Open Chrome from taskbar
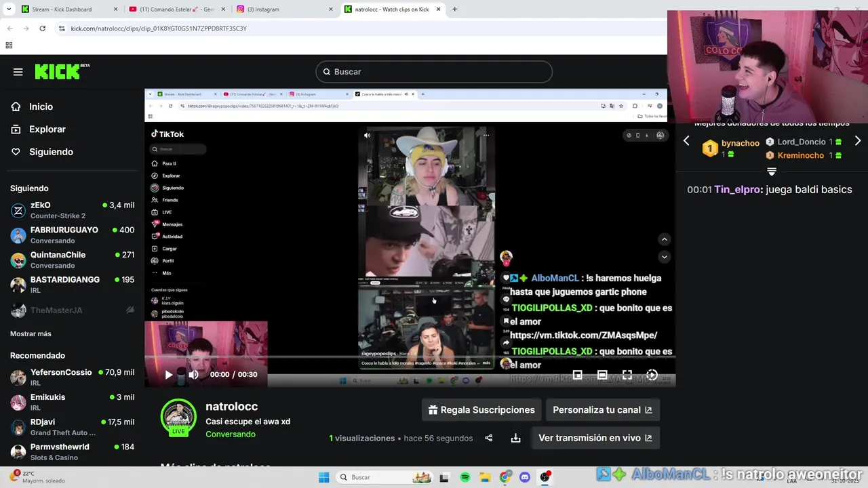The image size is (868, 488). [x=505, y=477]
